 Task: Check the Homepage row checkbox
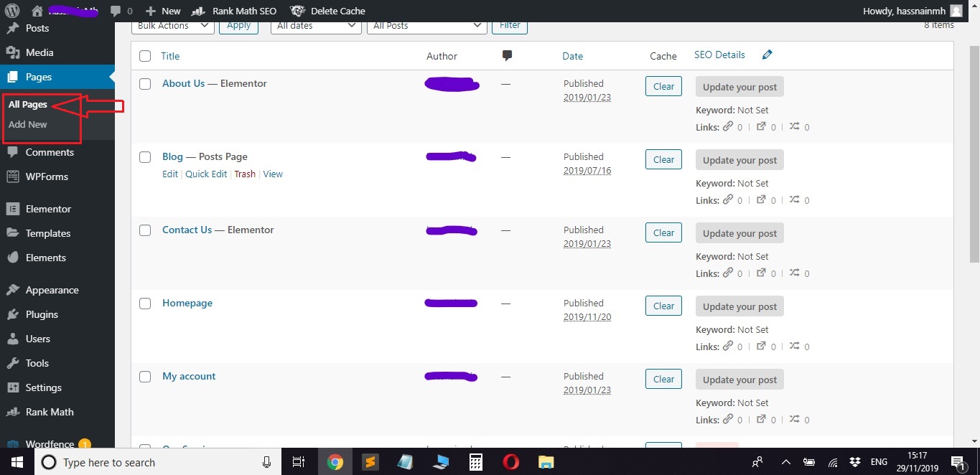coord(145,304)
